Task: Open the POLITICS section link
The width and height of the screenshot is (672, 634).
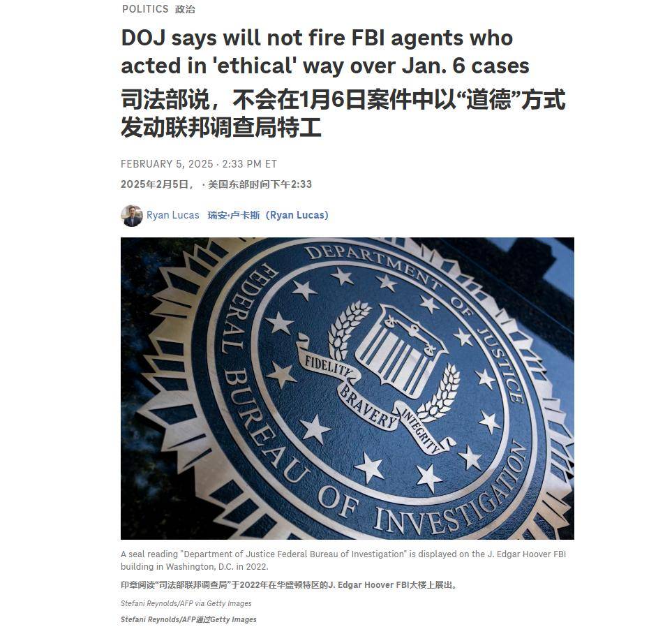Action: click(145, 9)
